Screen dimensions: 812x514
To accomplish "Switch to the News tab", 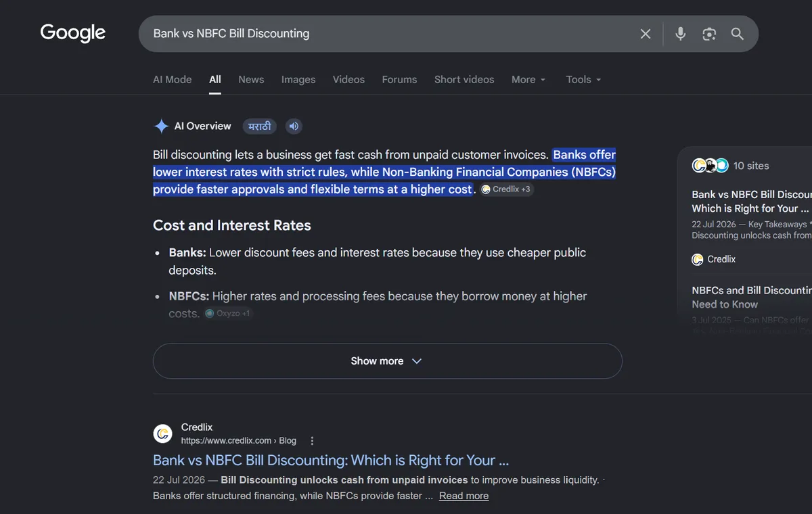I will coord(251,79).
